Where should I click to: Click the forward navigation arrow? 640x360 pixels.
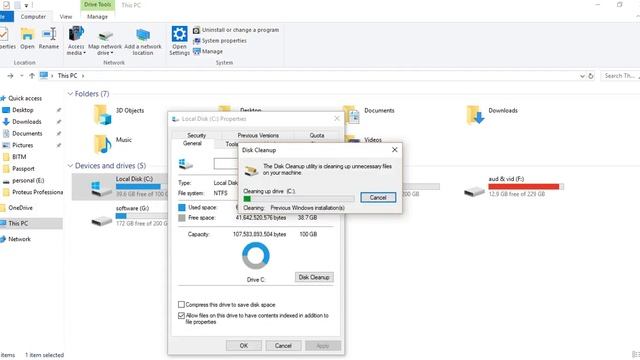tap(10, 76)
